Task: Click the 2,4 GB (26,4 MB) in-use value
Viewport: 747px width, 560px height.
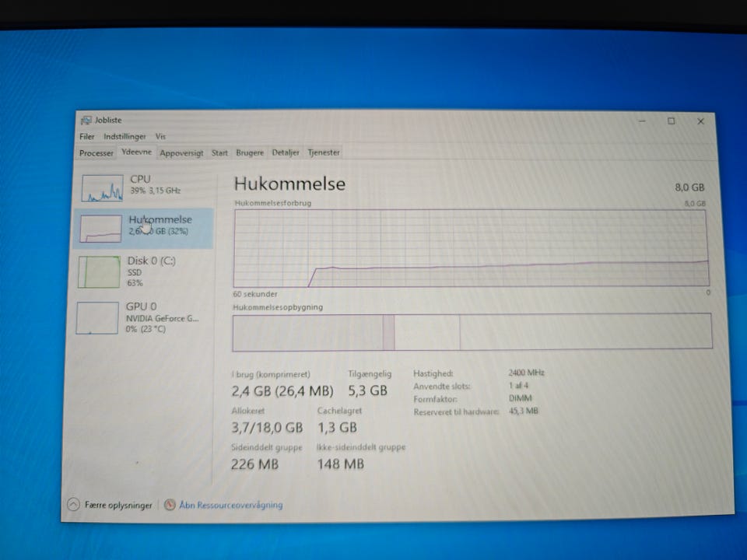Action: point(282,391)
